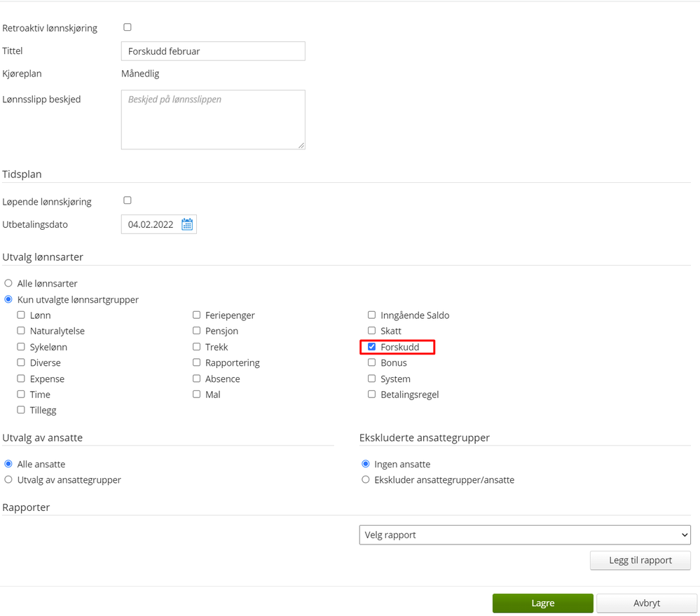
Task: Click the Utbetalingsdato date field
Action: click(x=158, y=224)
